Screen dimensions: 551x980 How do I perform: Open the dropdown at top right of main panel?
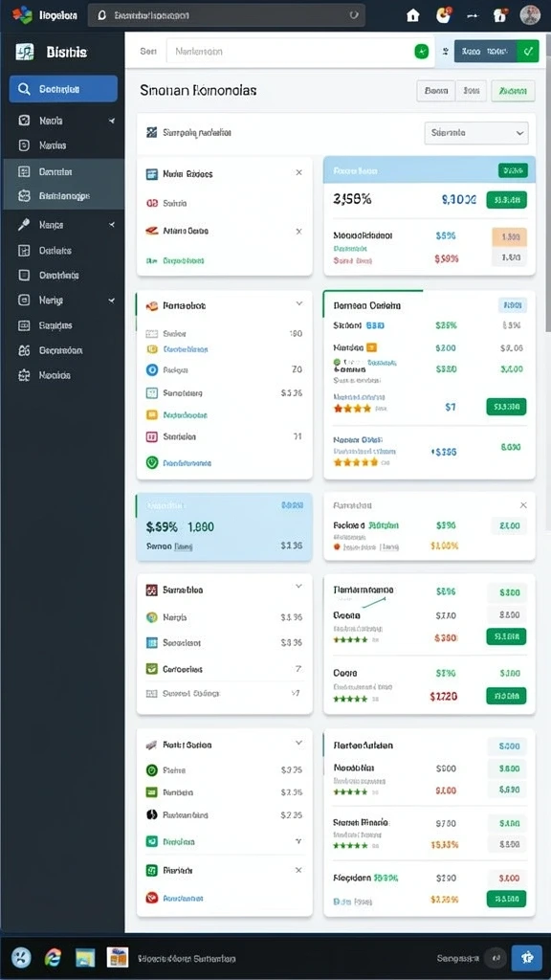point(476,132)
